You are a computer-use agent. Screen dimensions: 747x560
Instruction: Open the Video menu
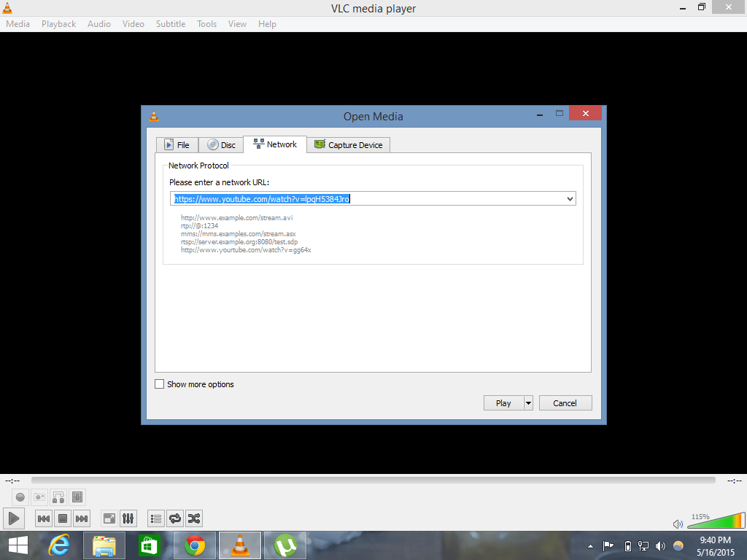133,24
